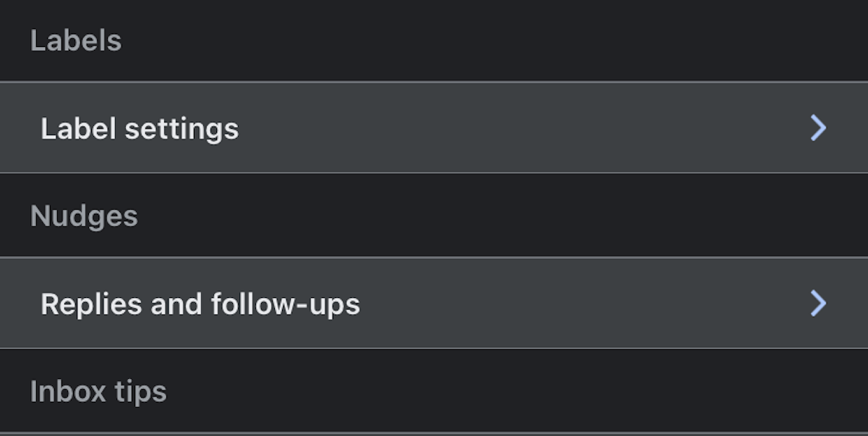
Task: Click the "Inbox tips" heading text
Action: pyautogui.click(x=98, y=392)
